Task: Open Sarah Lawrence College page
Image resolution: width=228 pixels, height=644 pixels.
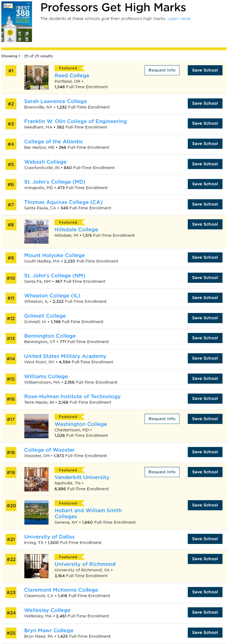Action: [x=55, y=101]
